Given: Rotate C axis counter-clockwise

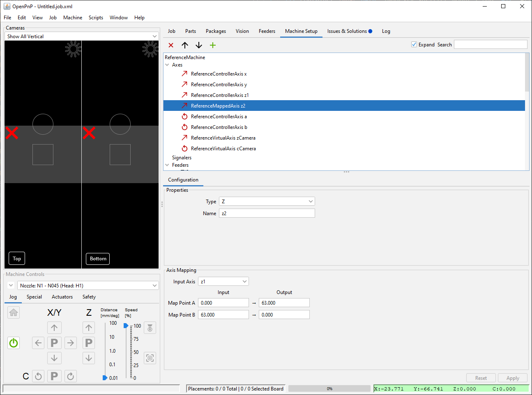Looking at the screenshot, I should [38, 376].
